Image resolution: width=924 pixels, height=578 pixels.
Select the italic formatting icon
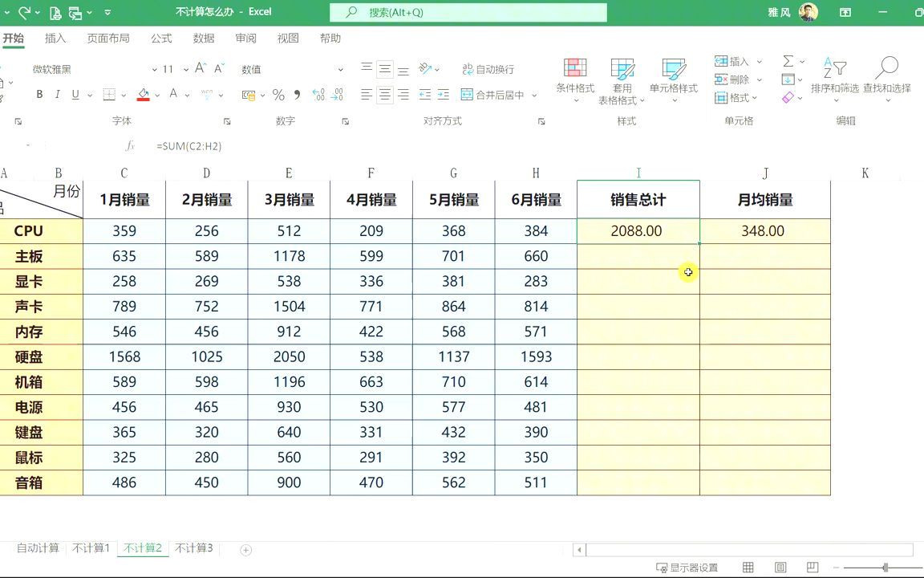coord(58,94)
